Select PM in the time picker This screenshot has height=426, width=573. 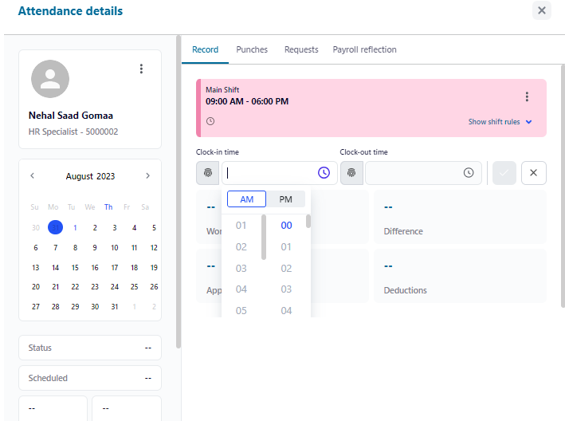(285, 199)
